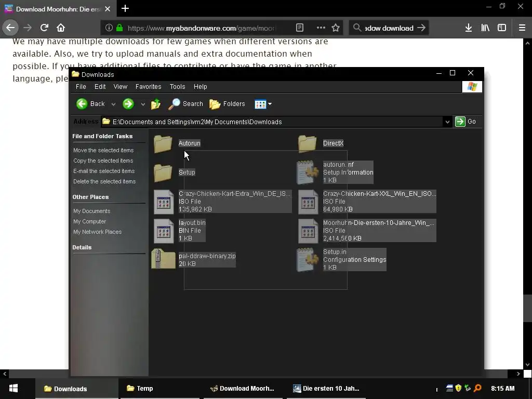Image resolution: width=532 pixels, height=399 pixels.
Task: Go to My Documents in Other Places
Action: 91,211
